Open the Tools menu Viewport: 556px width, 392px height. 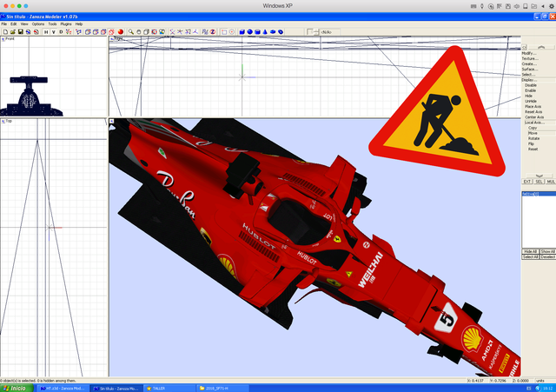pyautogui.click(x=52, y=24)
